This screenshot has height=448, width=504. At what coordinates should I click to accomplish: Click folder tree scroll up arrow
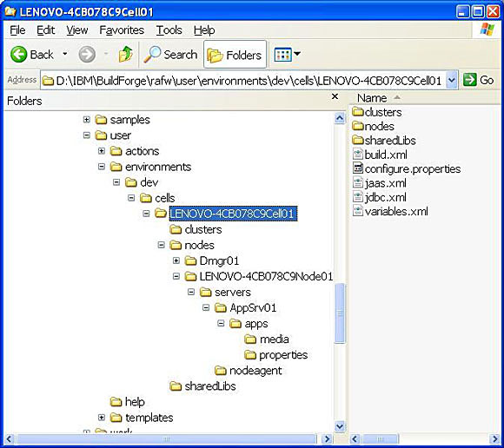pyautogui.click(x=340, y=118)
